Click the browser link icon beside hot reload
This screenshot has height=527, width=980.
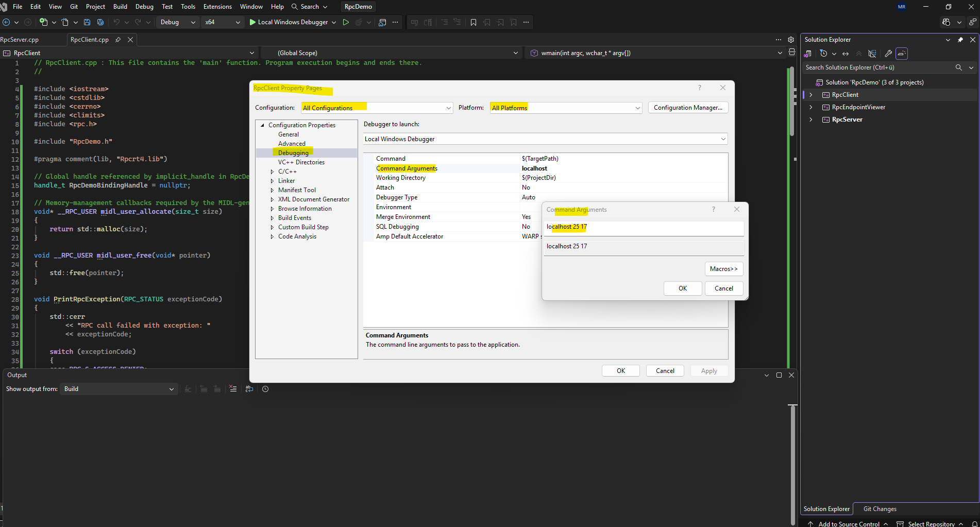point(382,22)
